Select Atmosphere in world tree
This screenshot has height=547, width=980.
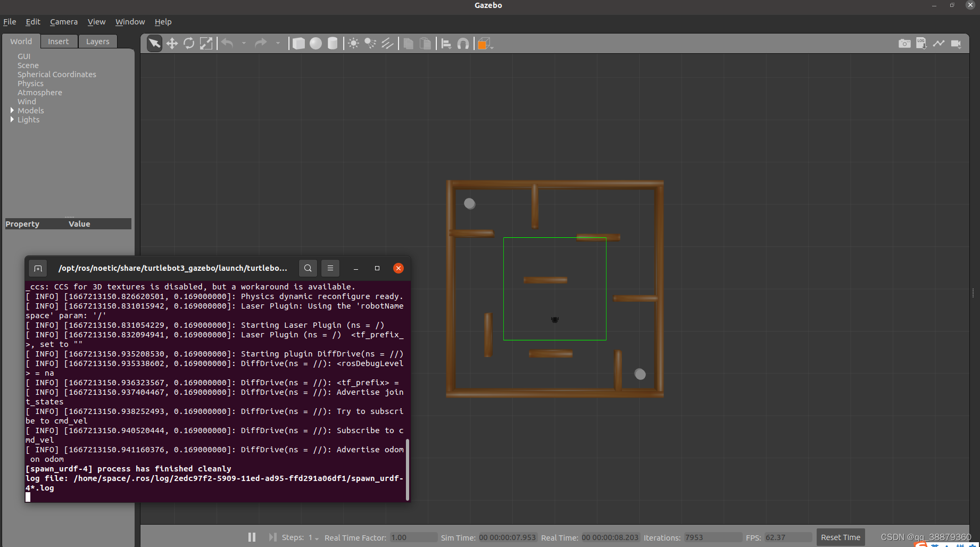(40, 93)
